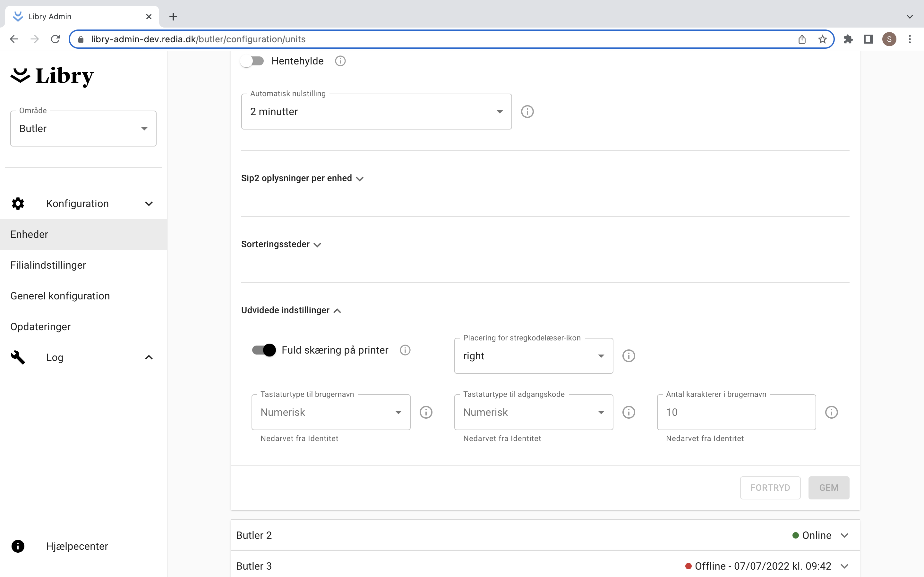Expand Sip2 oplysninger per enhed section
Image resolution: width=924 pixels, height=577 pixels.
pos(302,178)
